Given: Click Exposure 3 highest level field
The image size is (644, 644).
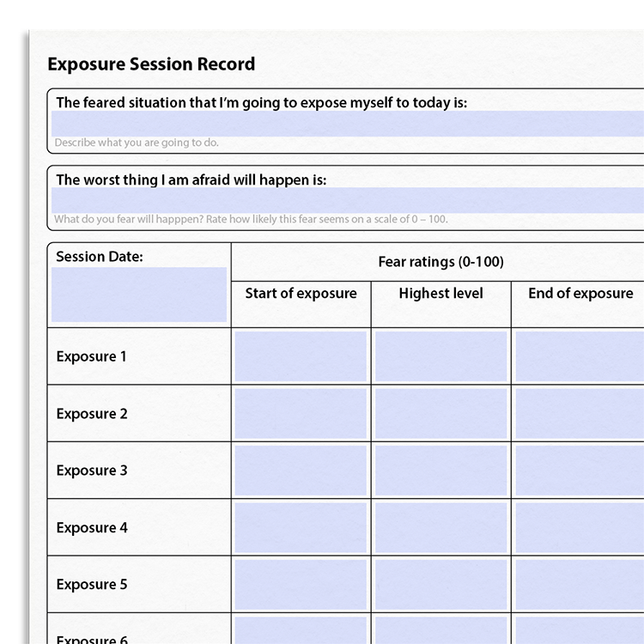Looking at the screenshot, I should [441, 471].
